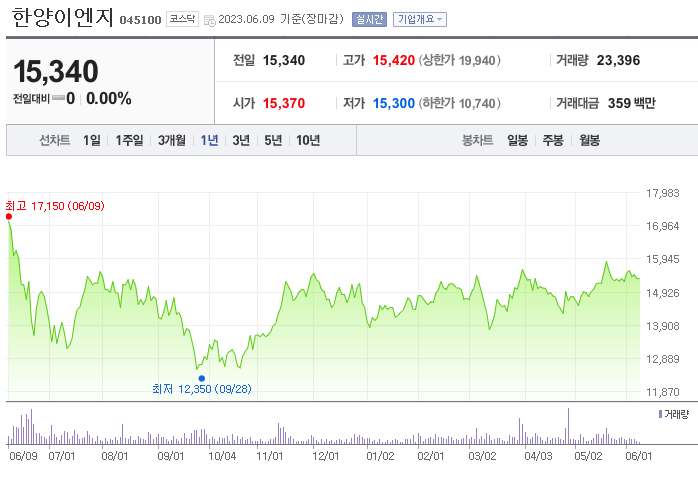Click the 최고 17,150 (06/09) label
The width and height of the screenshot is (698, 477).
[x=55, y=206]
